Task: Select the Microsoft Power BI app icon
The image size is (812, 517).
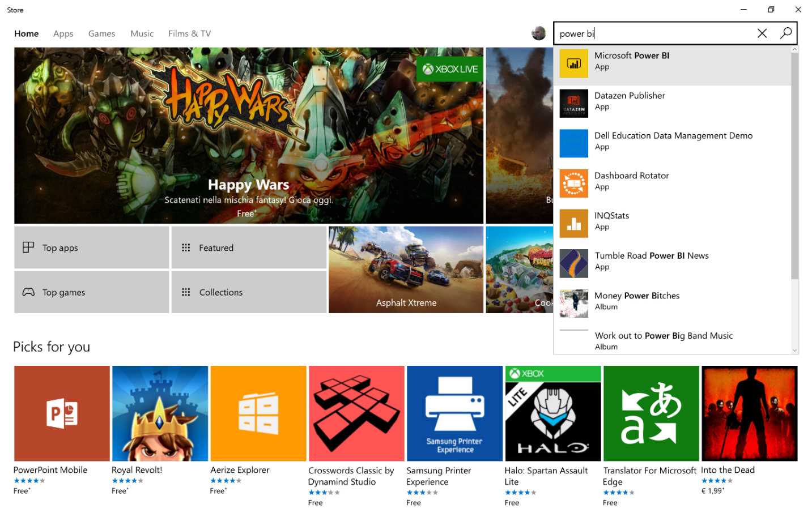Action: click(573, 64)
